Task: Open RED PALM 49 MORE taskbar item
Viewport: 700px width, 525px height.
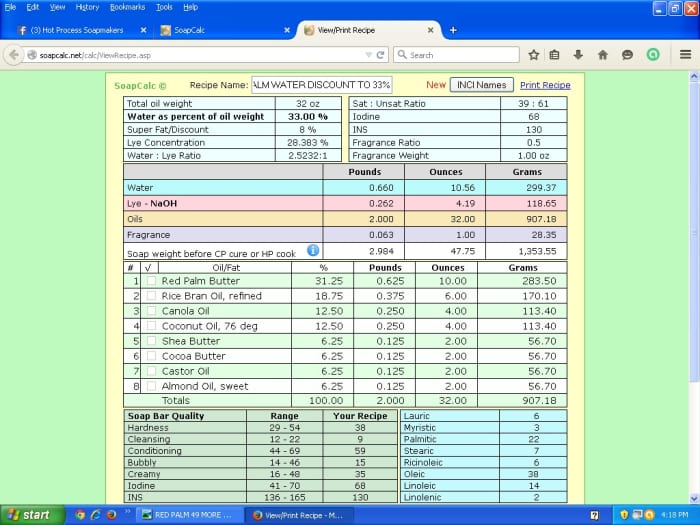Action: (x=189, y=515)
